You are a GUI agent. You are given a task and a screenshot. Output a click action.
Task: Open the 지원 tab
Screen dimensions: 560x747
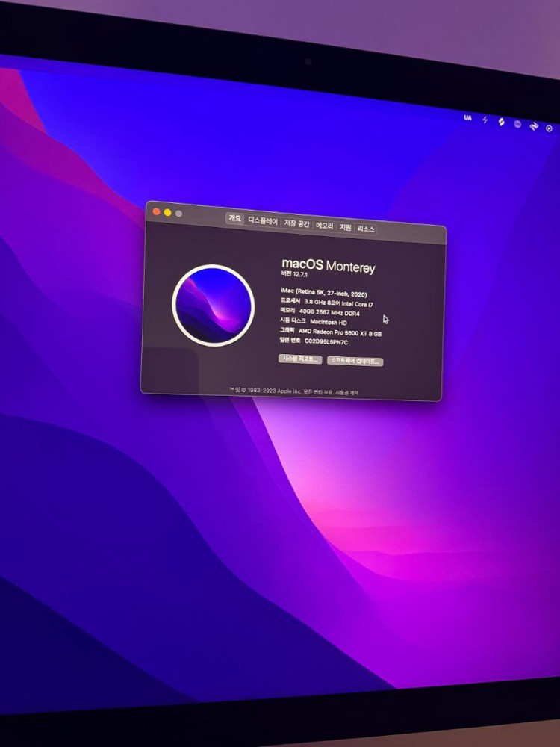click(x=345, y=228)
